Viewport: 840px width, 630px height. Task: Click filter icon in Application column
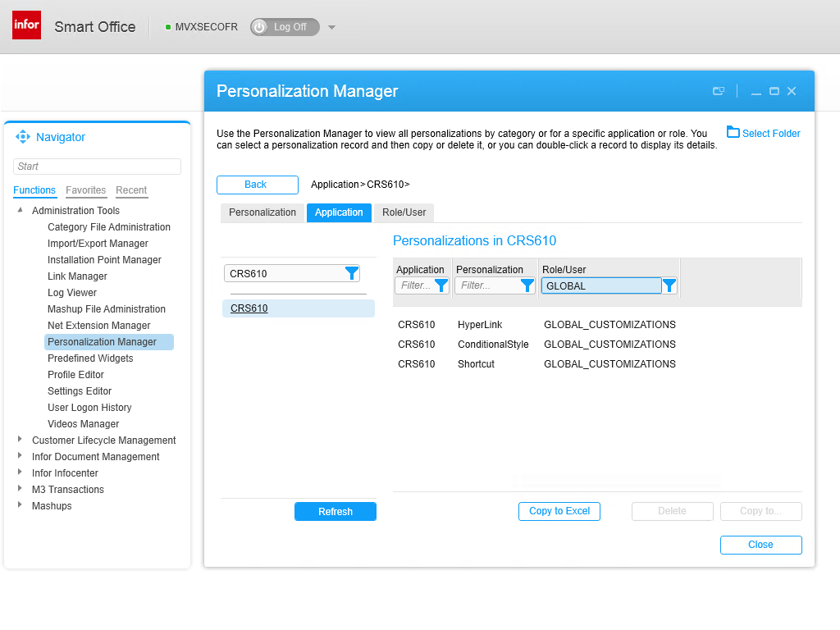coord(441,285)
